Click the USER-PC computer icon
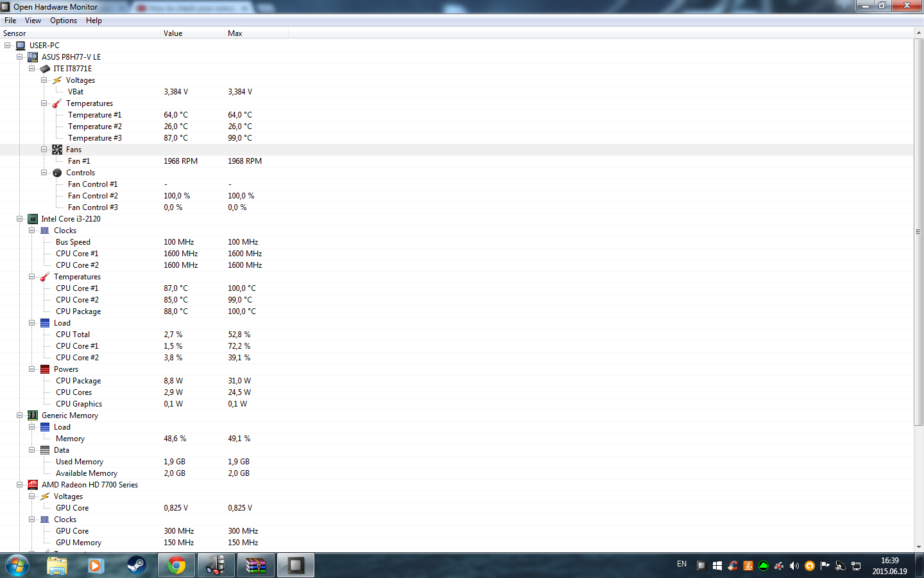 (x=21, y=46)
